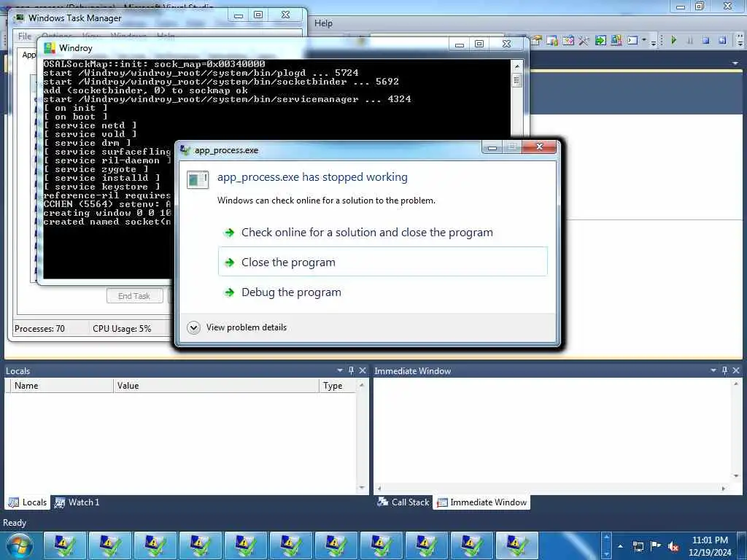Toggle auto-hide pin on the Immediate Window panel
The image size is (747, 560).
click(724, 370)
